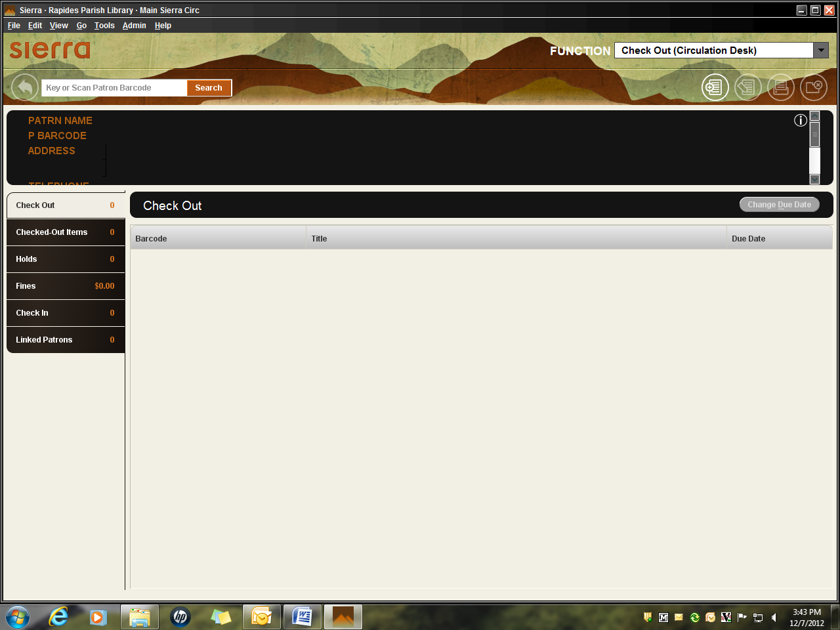
Task: Click the back arrow icon beside patron search
Action: pos(25,87)
